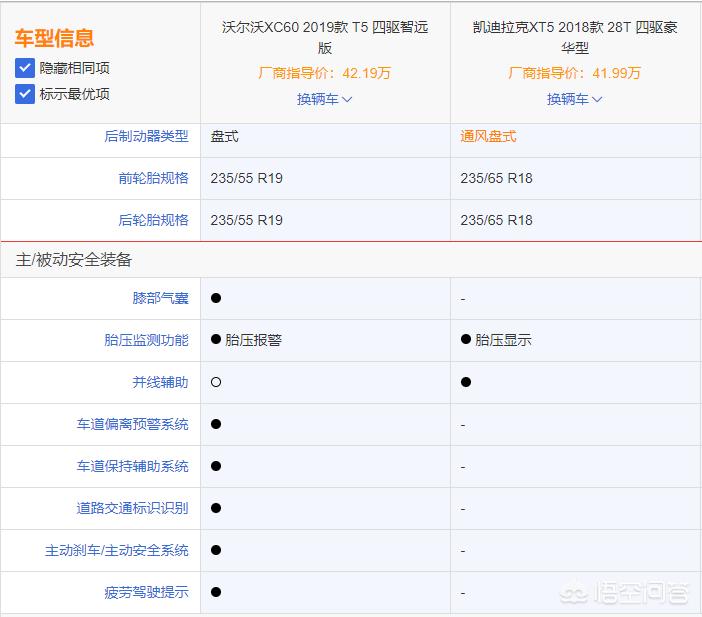This screenshot has width=702, height=617.
Task: Click the 沃尔沃XC60 2019款 T5 四驱智远版 title
Action: 325,37
